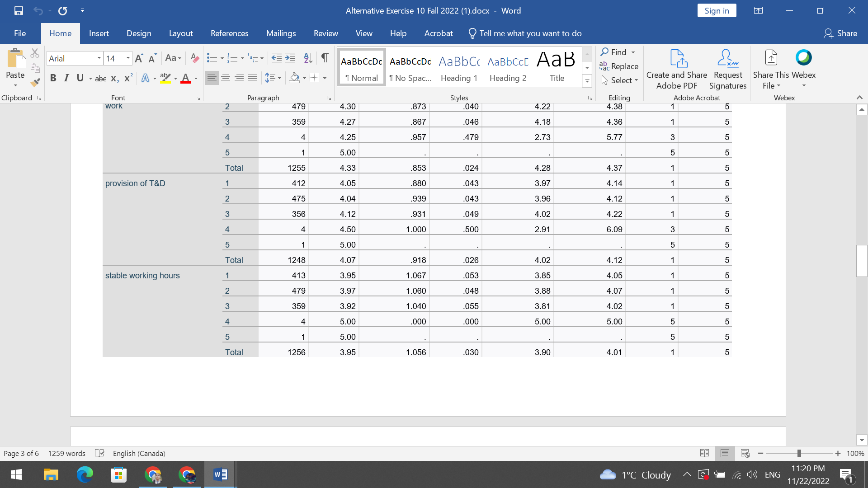Click the Format Painter icon
This screenshot has width=868, height=488.
35,82
